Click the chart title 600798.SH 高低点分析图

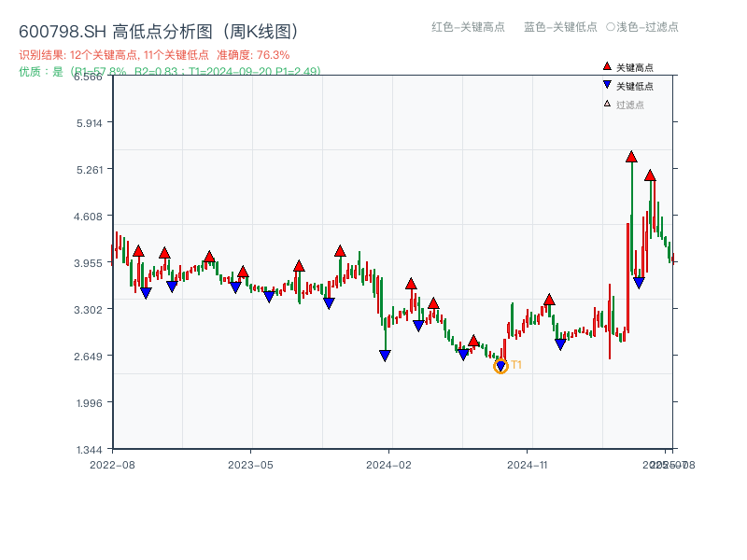pyautogui.click(x=159, y=32)
